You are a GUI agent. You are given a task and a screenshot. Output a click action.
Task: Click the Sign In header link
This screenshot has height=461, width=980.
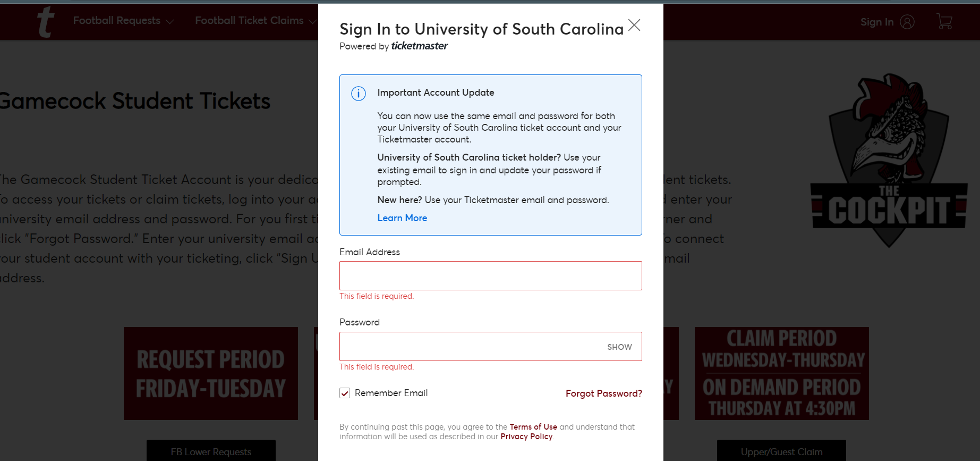pos(877,22)
